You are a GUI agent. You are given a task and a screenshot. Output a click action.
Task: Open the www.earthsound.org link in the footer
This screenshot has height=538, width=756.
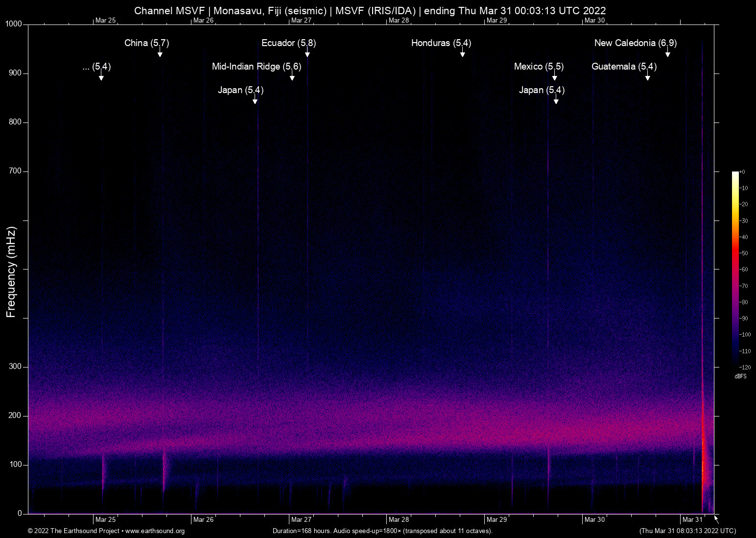[155, 531]
